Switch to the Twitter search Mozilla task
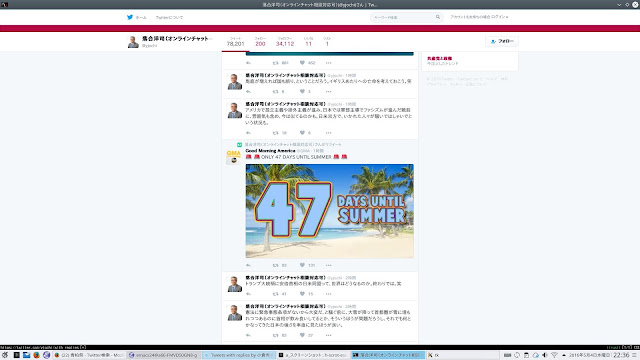 89,355
